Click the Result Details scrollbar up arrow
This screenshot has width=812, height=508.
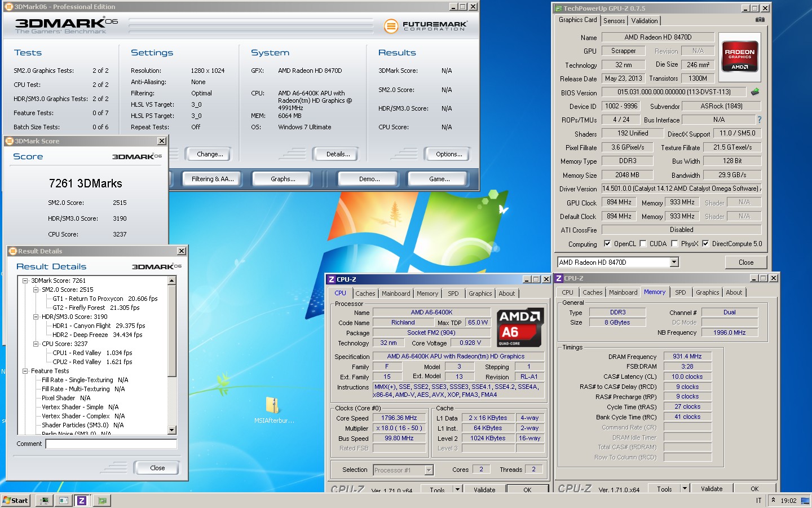pyautogui.click(x=172, y=281)
